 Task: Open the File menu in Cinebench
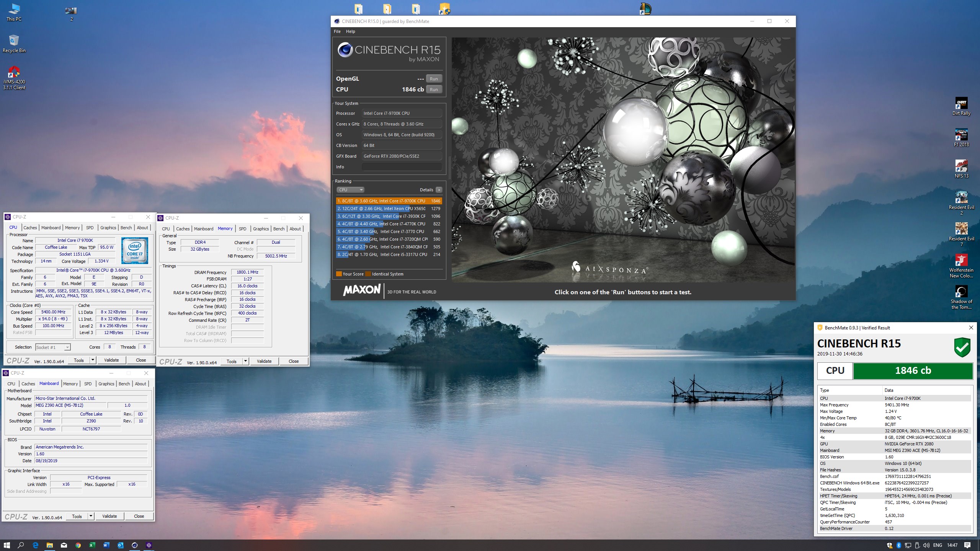point(337,31)
